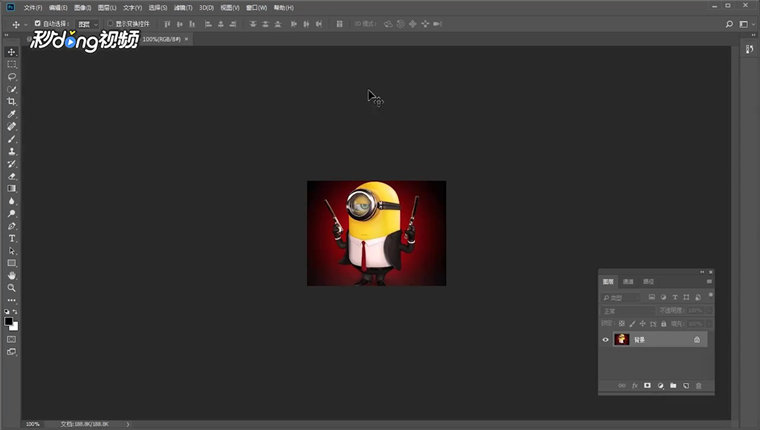Image resolution: width=760 pixels, height=430 pixels.
Task: Select the Clone Stamp tool
Action: coord(12,151)
